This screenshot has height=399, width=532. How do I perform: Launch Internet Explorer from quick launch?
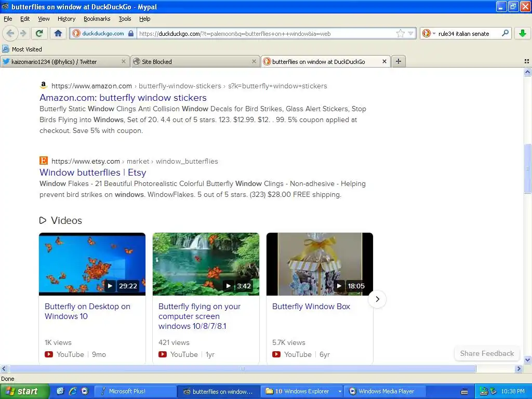pyautogui.click(x=73, y=391)
